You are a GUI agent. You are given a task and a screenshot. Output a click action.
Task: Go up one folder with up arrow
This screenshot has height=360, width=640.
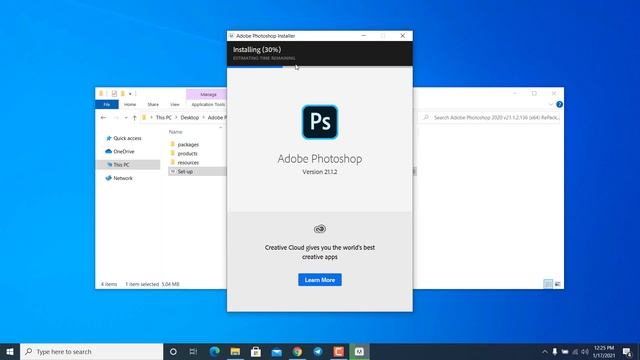pos(134,118)
